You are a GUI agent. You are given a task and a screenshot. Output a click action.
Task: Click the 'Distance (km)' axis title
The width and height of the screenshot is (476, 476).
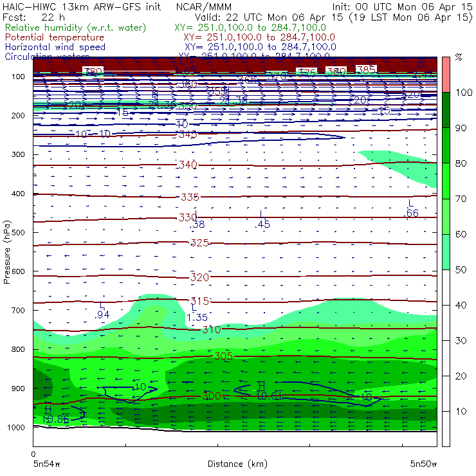(x=238, y=464)
